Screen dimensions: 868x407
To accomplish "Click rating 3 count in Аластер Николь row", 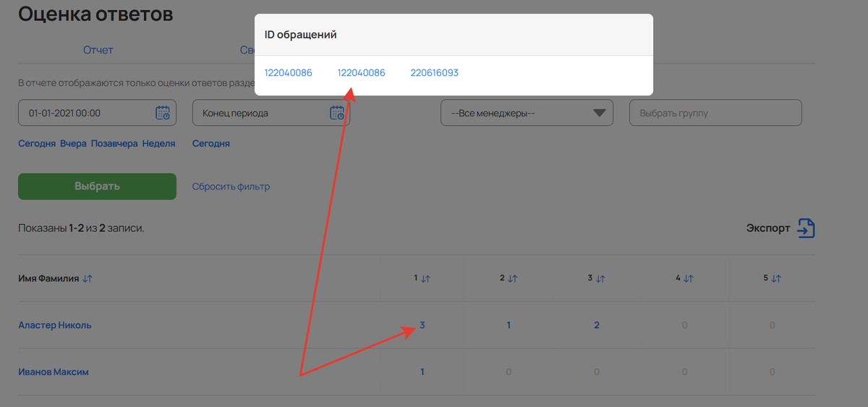I will coord(597,325).
